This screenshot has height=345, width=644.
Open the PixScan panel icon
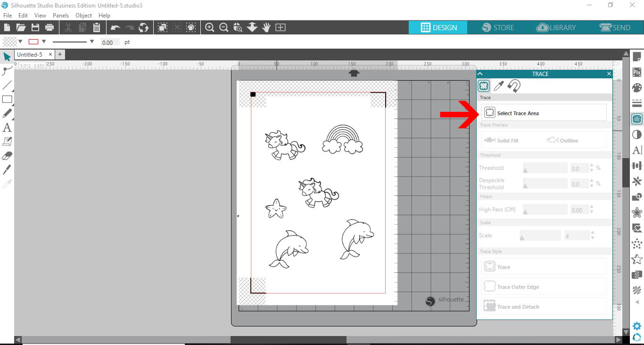click(x=637, y=72)
